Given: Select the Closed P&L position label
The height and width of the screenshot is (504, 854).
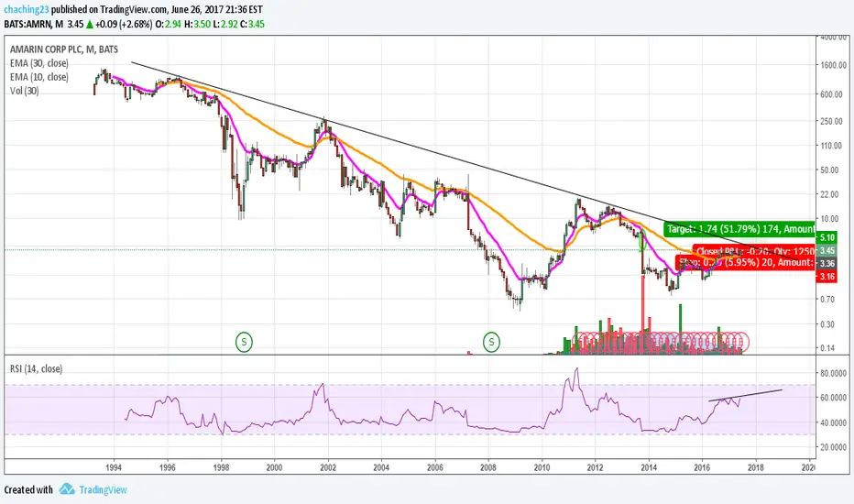Looking at the screenshot, I should 754,251.
